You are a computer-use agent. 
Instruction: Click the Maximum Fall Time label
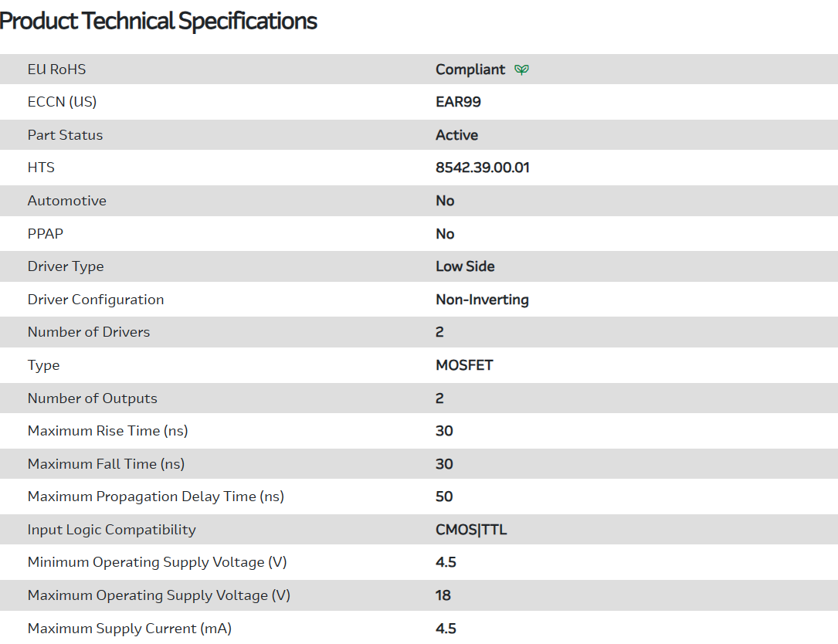tap(106, 464)
